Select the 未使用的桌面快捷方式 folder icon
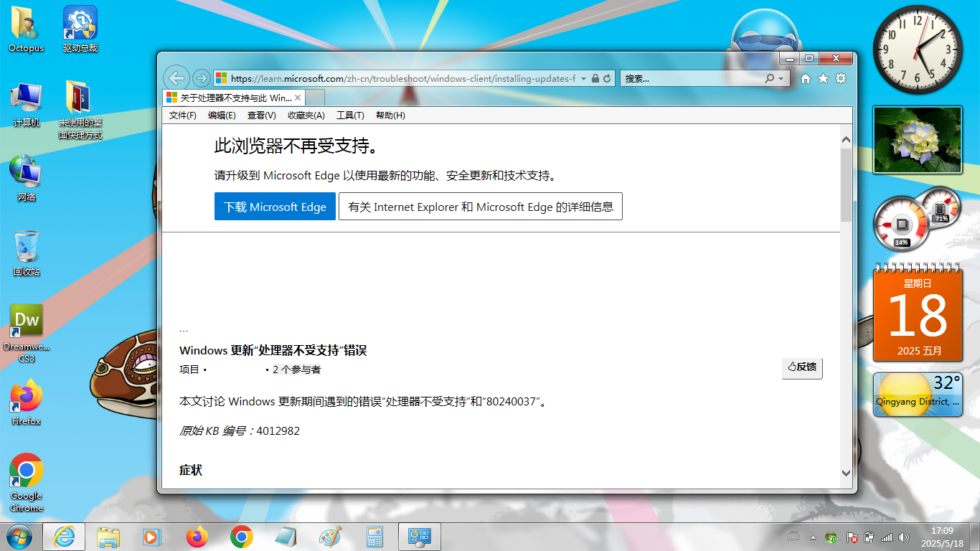 (80, 109)
